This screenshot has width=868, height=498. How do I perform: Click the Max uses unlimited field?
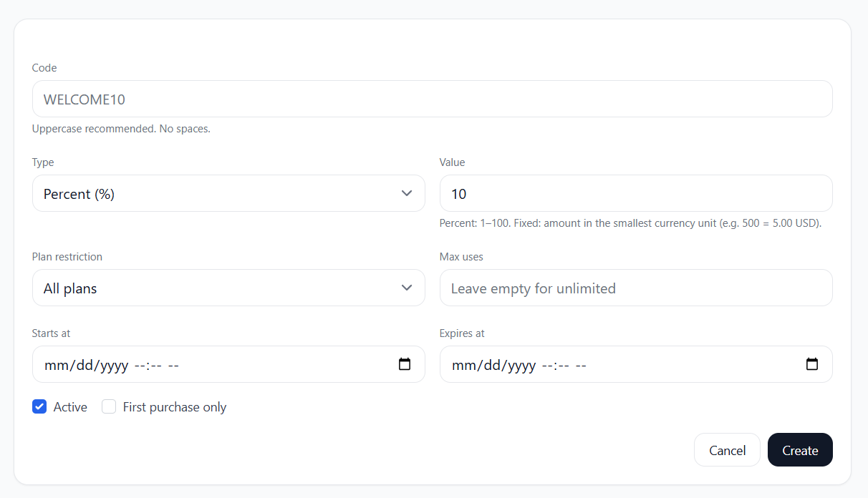pos(609,288)
